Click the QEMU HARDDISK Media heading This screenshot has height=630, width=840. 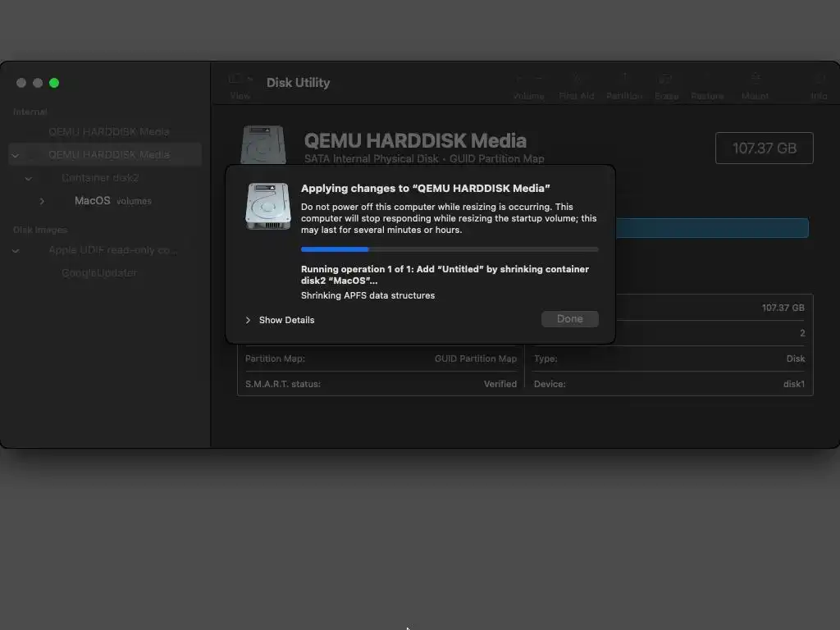tap(415, 140)
